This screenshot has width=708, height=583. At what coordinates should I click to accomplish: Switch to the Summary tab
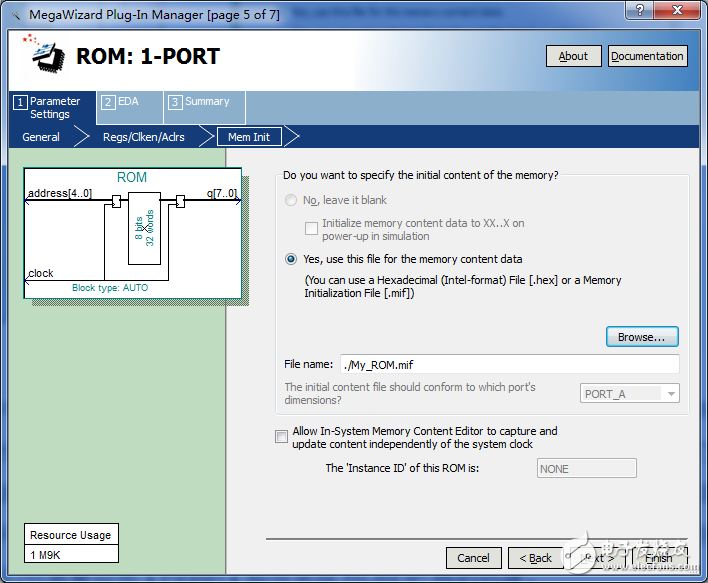205,107
